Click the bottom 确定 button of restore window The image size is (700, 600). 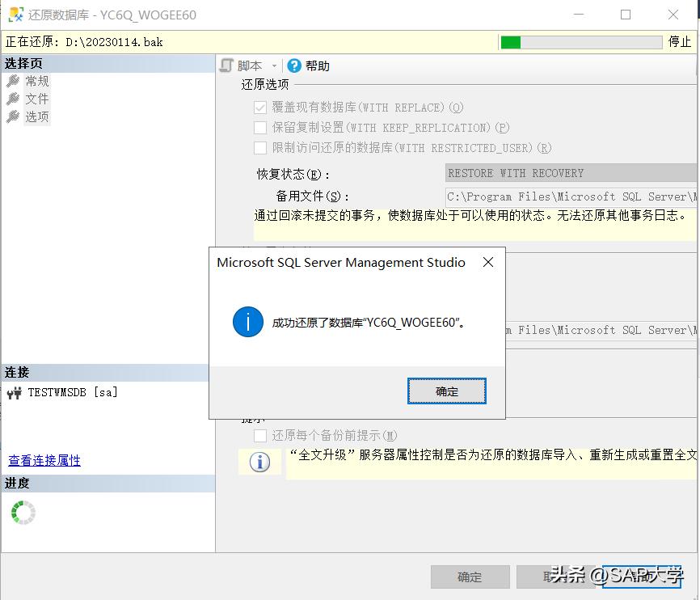[470, 577]
